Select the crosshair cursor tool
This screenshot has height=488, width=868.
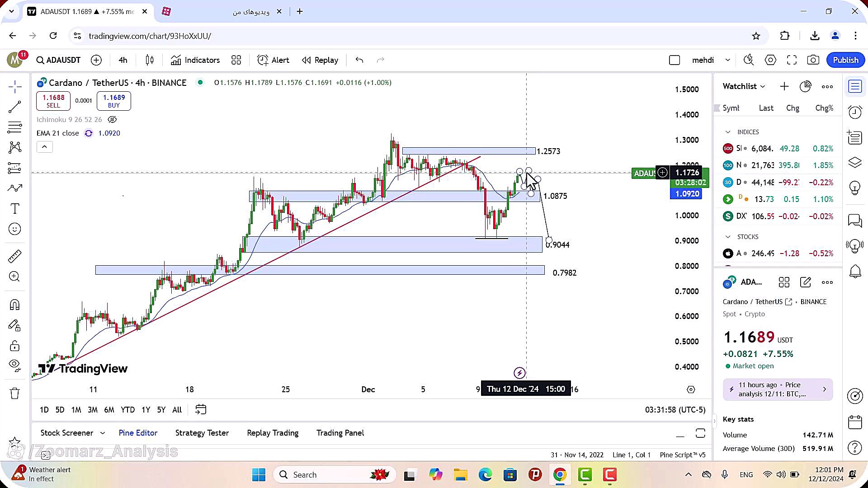click(14, 87)
